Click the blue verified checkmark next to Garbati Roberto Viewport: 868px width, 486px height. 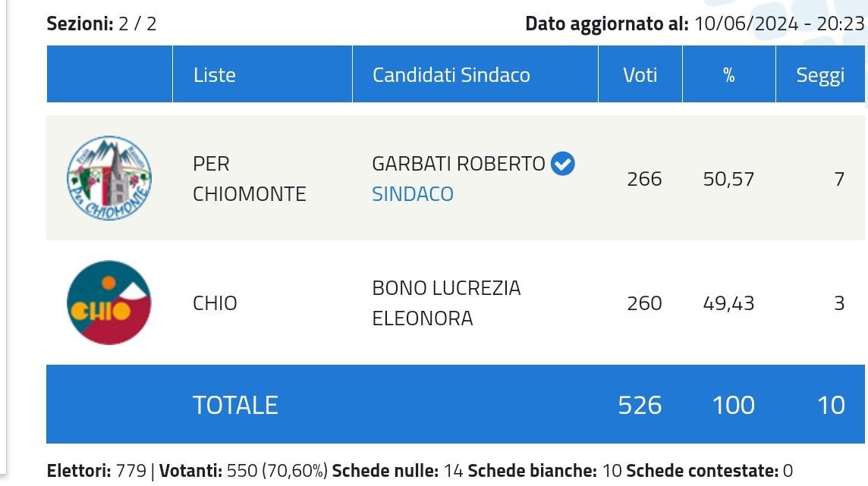pos(562,164)
